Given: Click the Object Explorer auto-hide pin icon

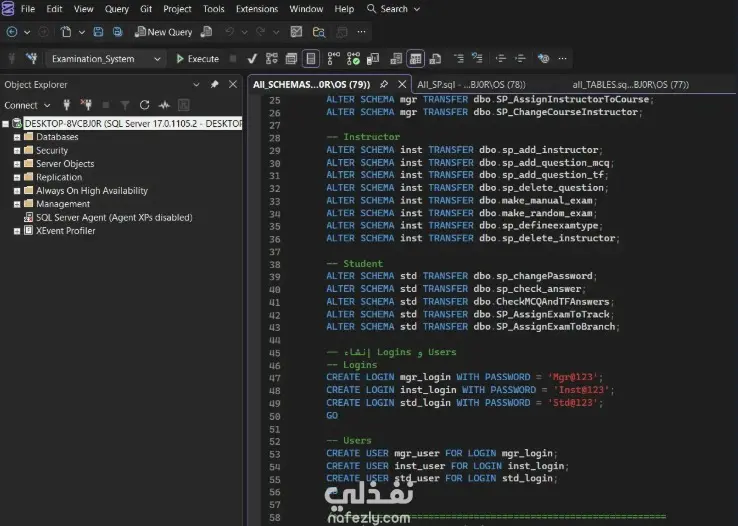Looking at the screenshot, I should [x=214, y=84].
